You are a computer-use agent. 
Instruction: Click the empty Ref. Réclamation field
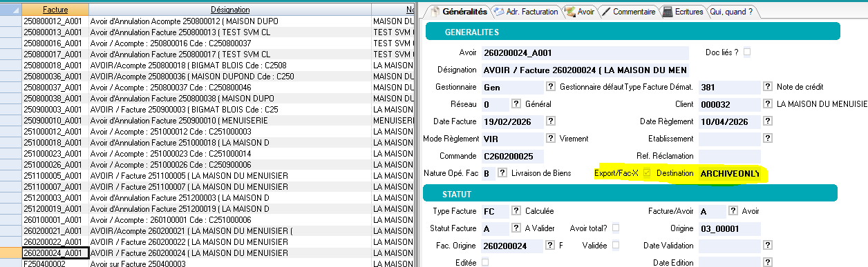coord(730,157)
